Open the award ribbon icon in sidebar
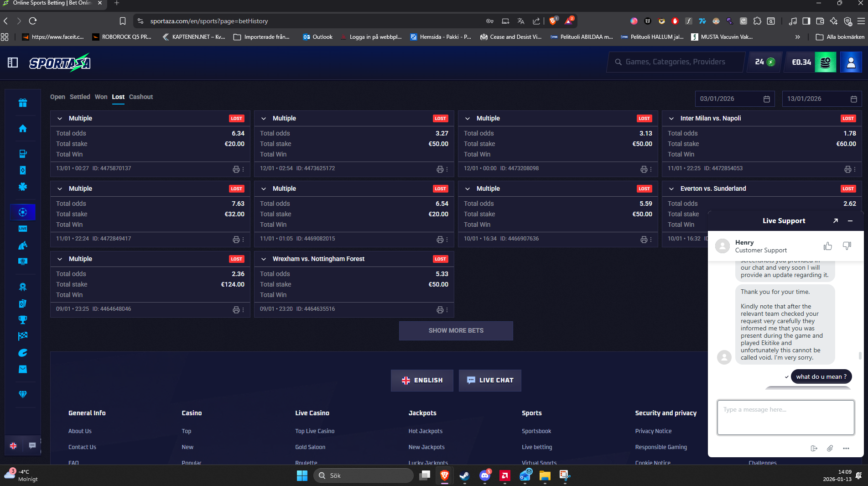This screenshot has width=868, height=486. click(x=23, y=287)
